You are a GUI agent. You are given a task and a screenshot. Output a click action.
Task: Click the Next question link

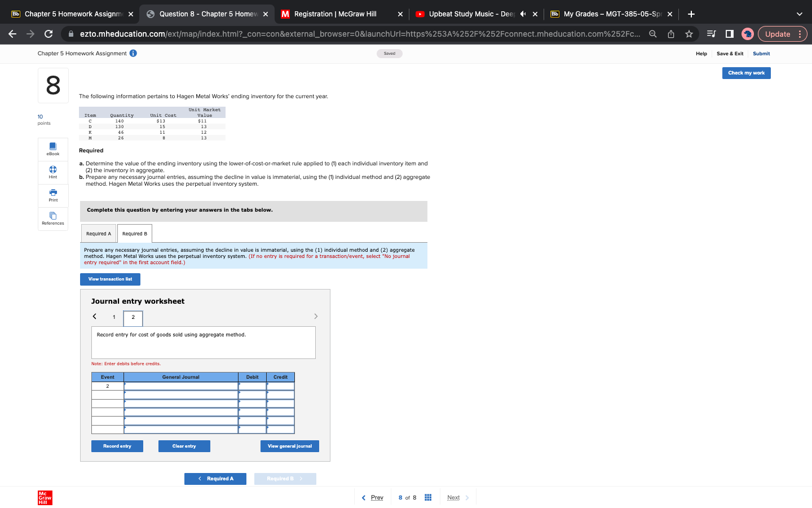point(458,498)
